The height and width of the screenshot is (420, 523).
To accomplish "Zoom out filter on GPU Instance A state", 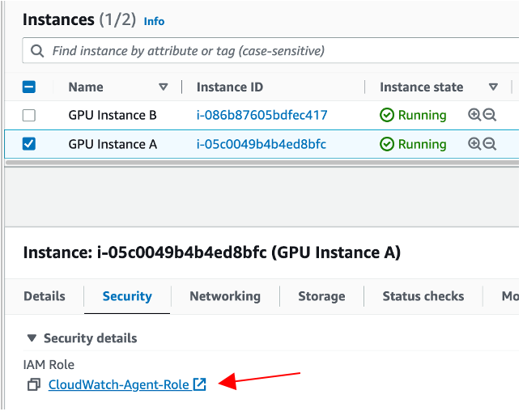I will (490, 144).
